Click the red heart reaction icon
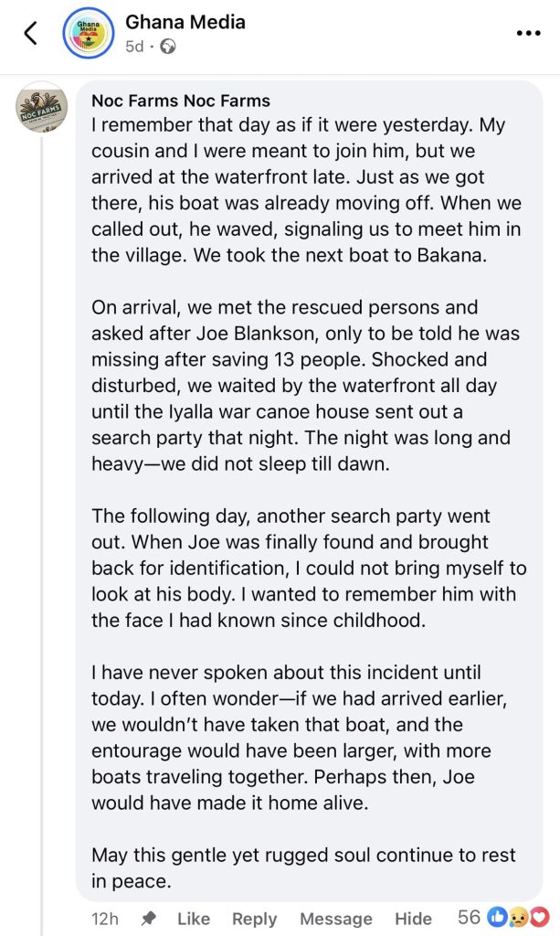 538,917
